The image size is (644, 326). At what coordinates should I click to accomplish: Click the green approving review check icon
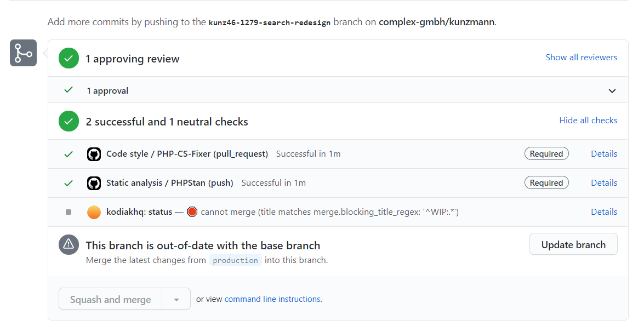[x=69, y=58]
